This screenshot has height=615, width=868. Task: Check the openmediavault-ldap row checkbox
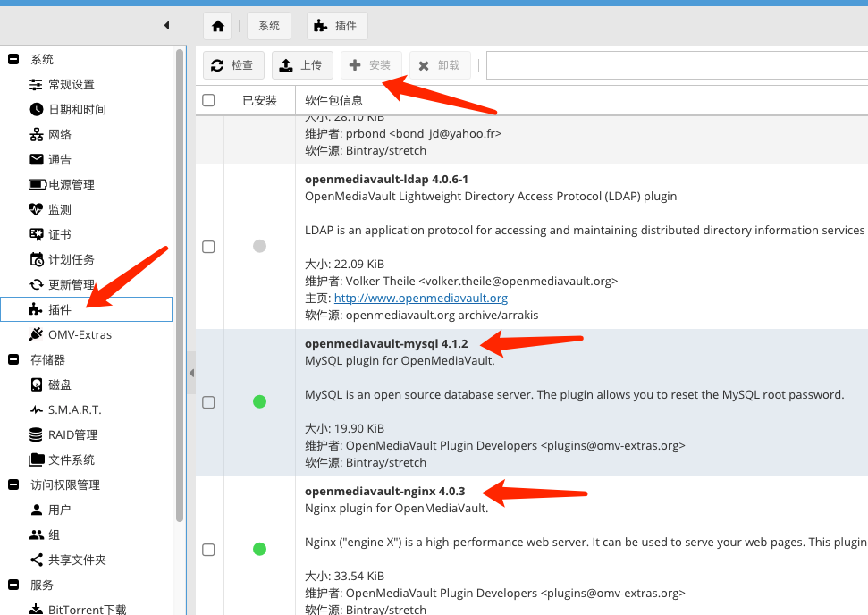pyautogui.click(x=208, y=247)
